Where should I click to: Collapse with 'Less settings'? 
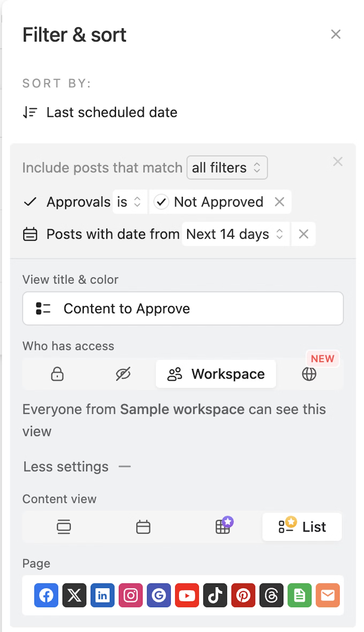pyautogui.click(x=77, y=466)
